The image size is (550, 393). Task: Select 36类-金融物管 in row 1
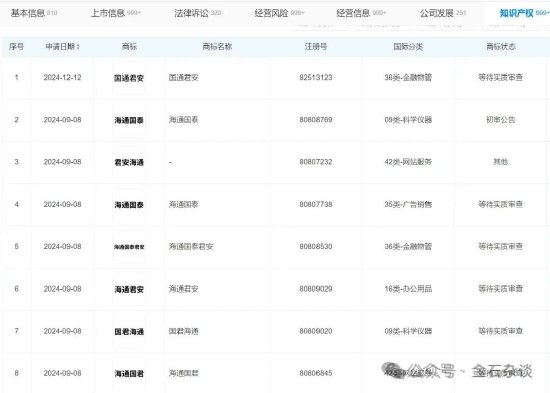[x=408, y=78]
